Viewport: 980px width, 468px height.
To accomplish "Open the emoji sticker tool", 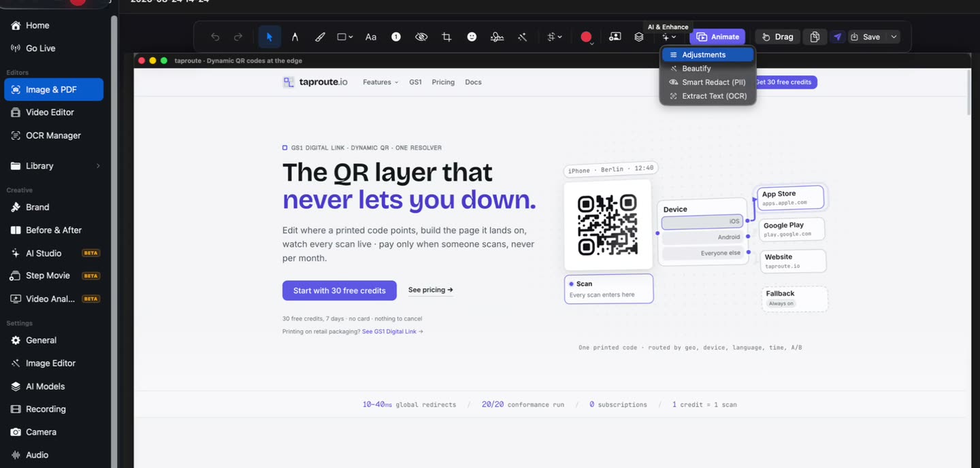I will pyautogui.click(x=472, y=37).
